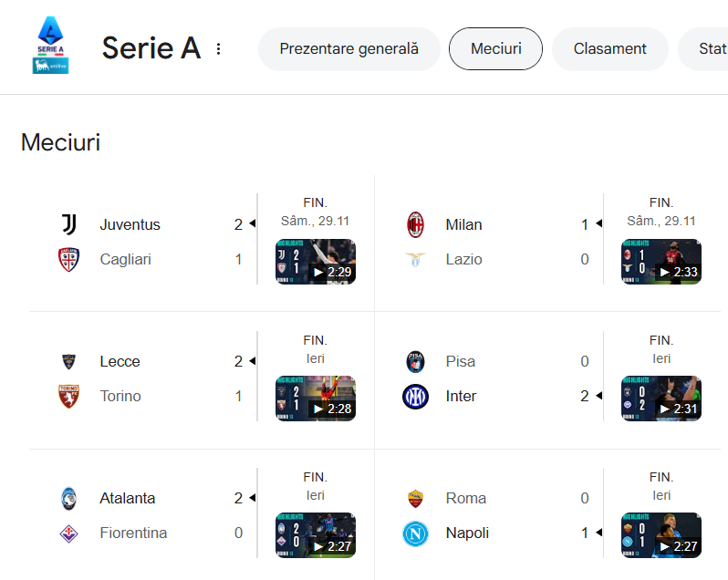Click the Cagliari club crest
Screen dimensions: 728x580
pyautogui.click(x=69, y=259)
